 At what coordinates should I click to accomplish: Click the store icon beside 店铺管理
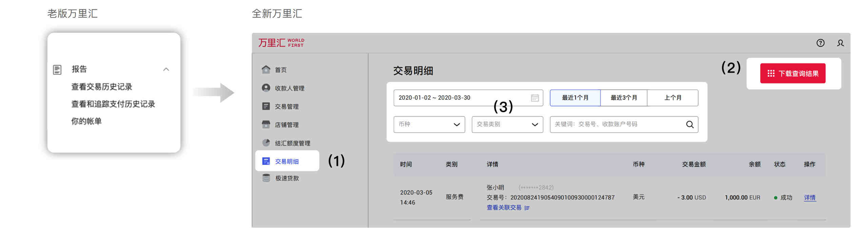click(266, 124)
